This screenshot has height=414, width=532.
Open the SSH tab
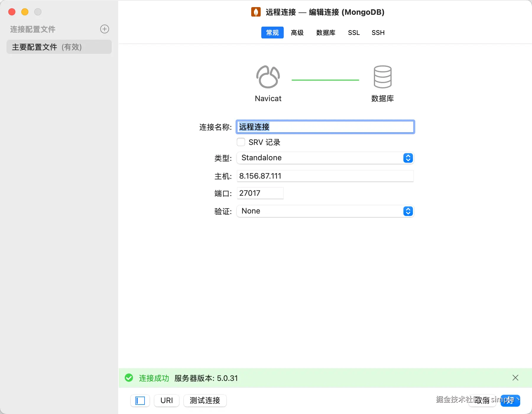point(378,33)
